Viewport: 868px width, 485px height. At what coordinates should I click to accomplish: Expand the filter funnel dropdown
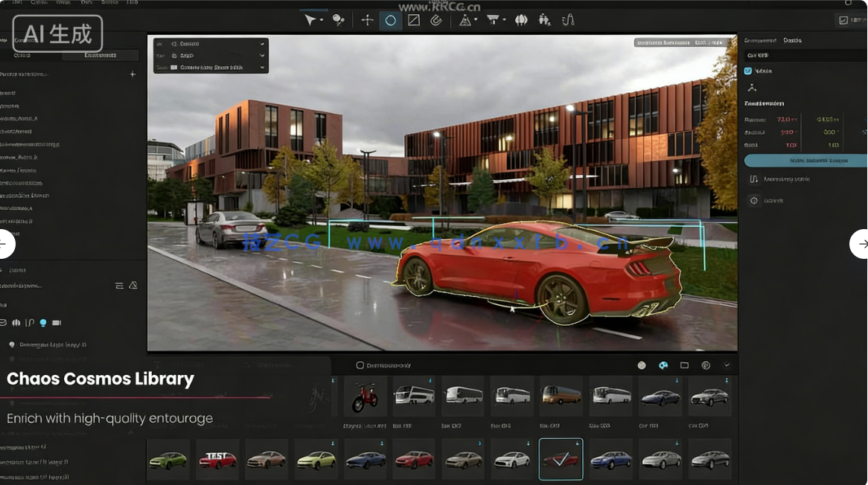pos(503,20)
